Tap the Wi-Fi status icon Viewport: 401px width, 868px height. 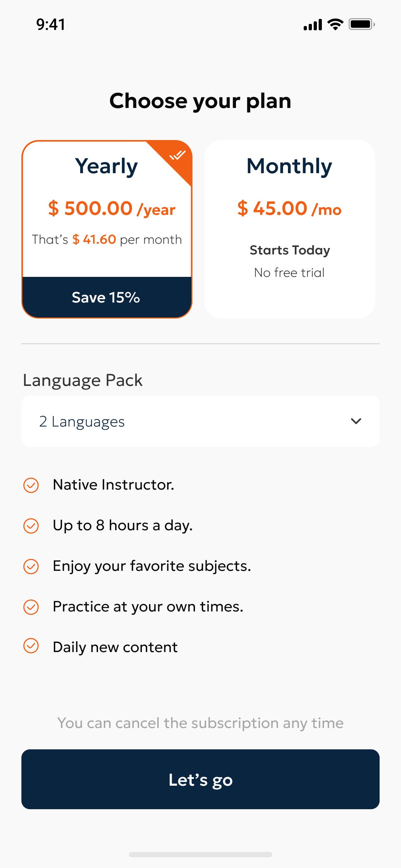pos(335,24)
